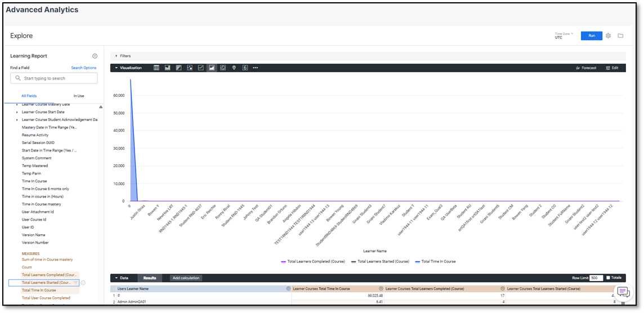
Task: Open the Explore settings gear icon
Action: (609, 35)
